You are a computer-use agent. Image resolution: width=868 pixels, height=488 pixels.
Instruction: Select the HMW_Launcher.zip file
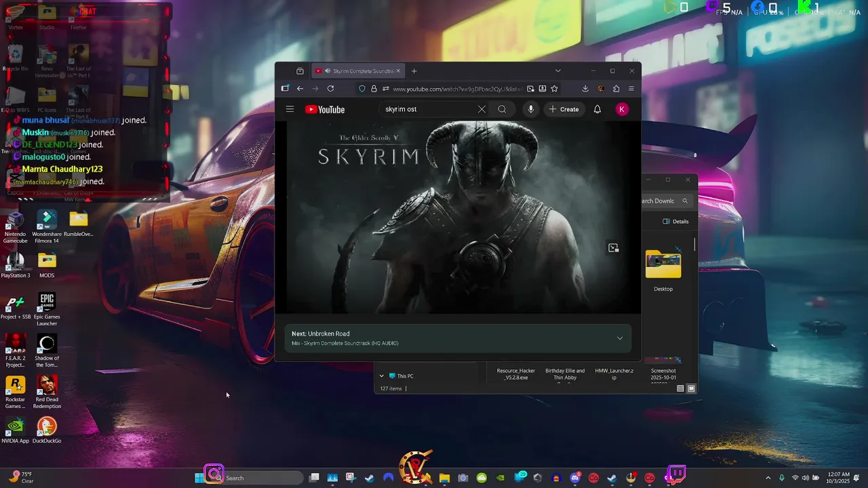tap(614, 374)
